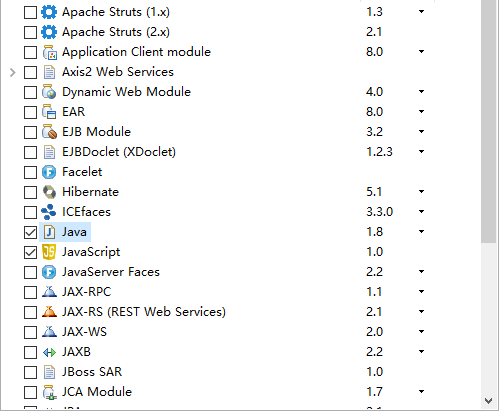Click the JAX-RS orange flask icon

[49, 312]
